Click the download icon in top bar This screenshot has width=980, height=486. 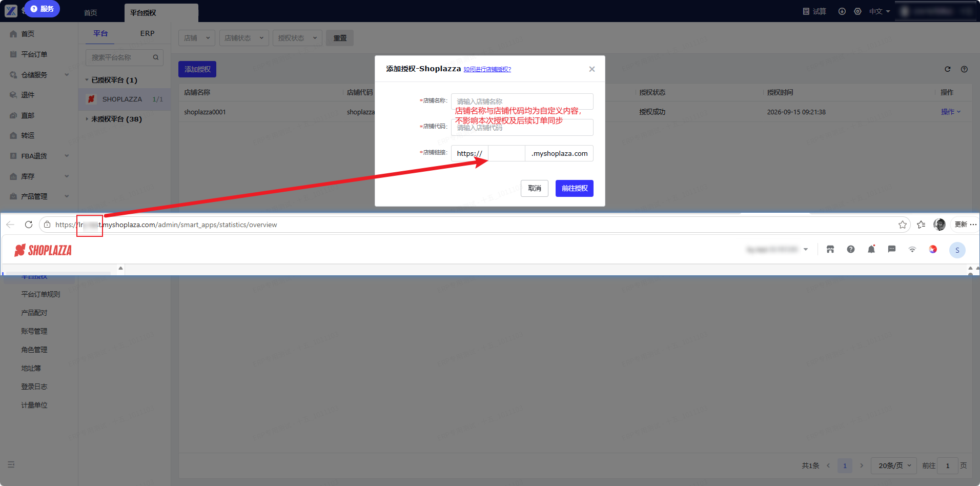tap(842, 11)
